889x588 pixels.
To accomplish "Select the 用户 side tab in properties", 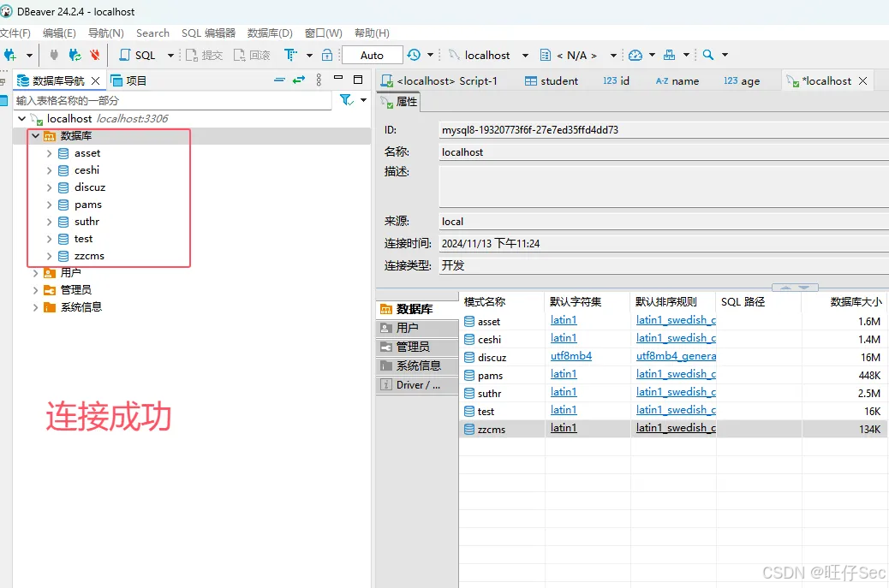I will [417, 328].
